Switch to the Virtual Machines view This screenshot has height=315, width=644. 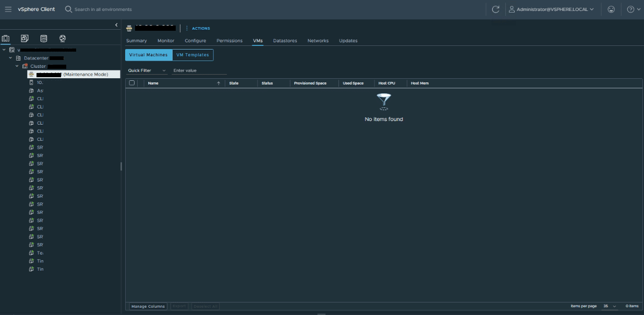(148, 55)
